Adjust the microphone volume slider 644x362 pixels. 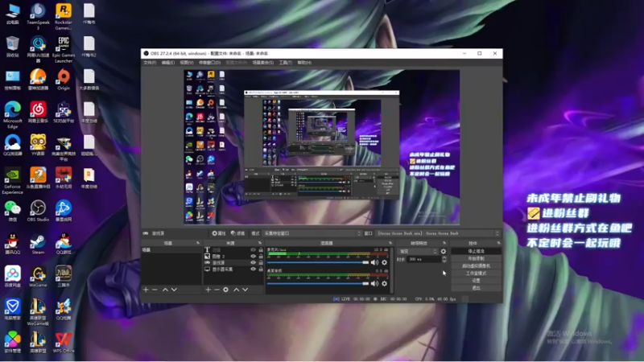(318, 262)
